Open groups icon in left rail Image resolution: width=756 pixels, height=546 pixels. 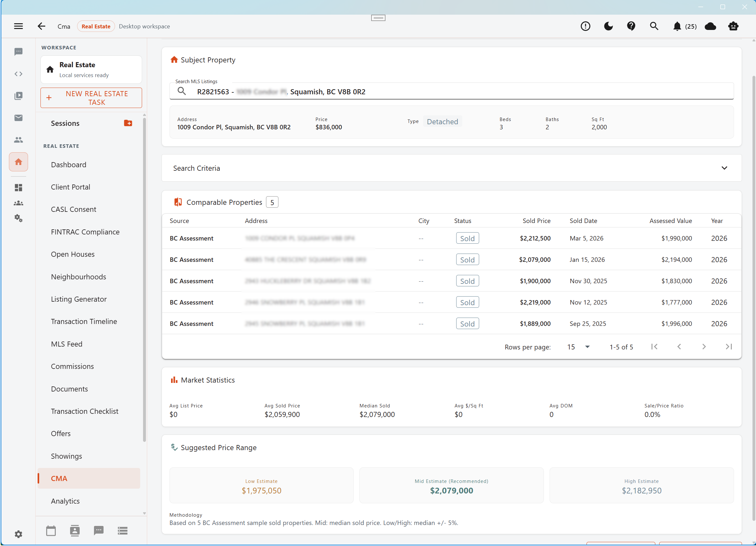coord(18,203)
